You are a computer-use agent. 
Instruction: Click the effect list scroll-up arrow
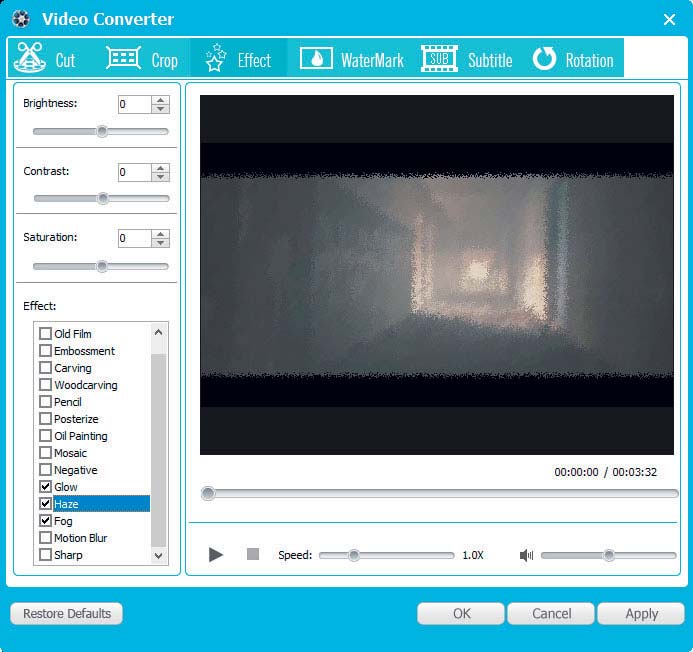click(159, 332)
